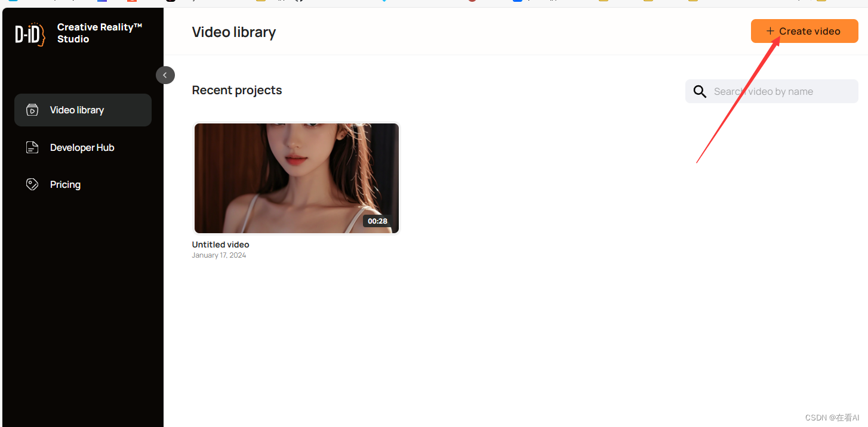
Task: Click the search magnifier icon
Action: tap(700, 91)
